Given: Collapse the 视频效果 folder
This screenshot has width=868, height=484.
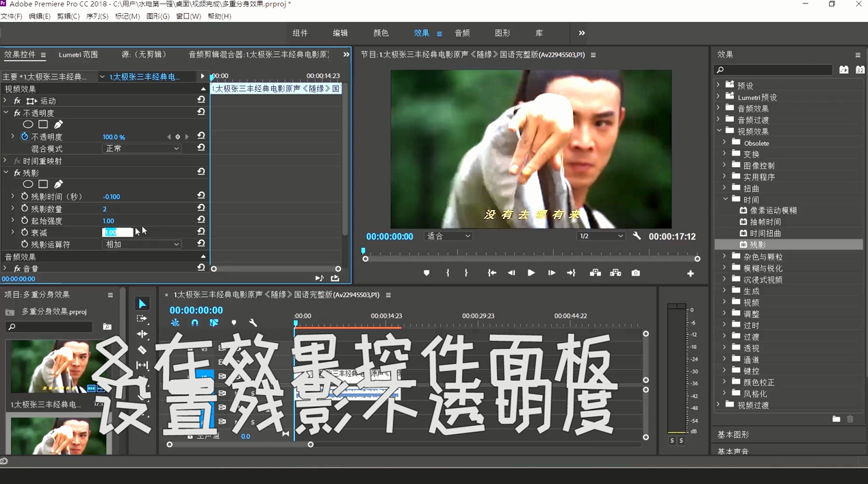Looking at the screenshot, I should pos(719,131).
